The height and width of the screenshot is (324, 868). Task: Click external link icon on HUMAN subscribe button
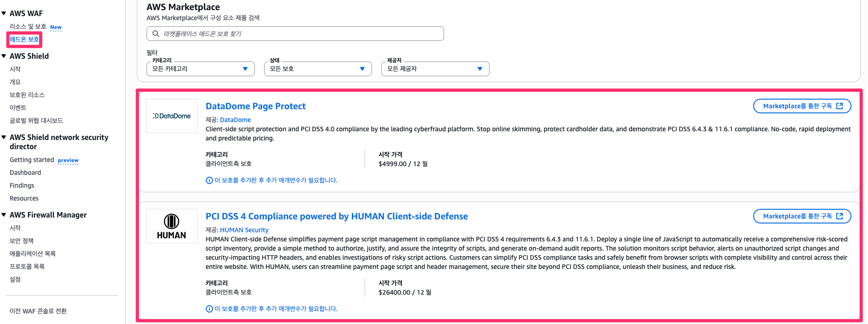tap(840, 216)
